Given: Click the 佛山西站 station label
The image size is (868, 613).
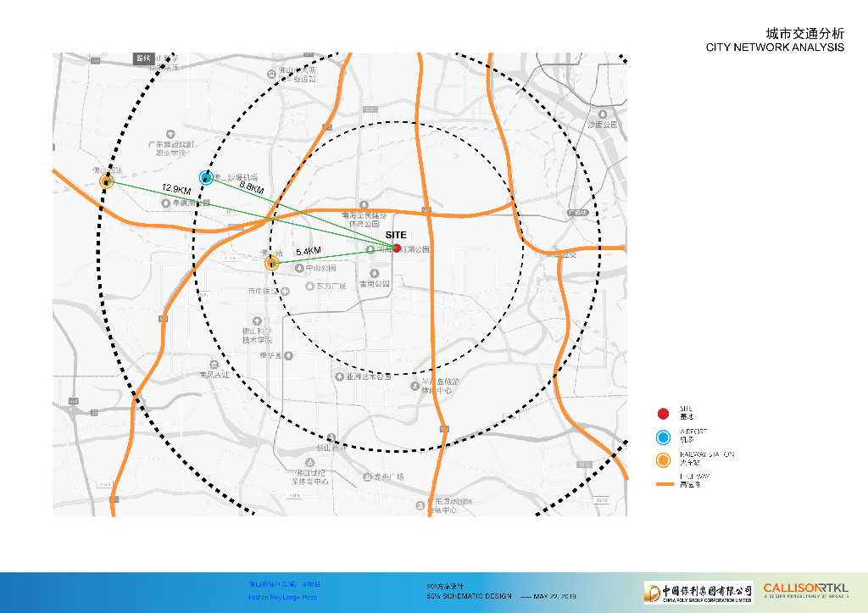Looking at the screenshot, I should click(x=107, y=170).
